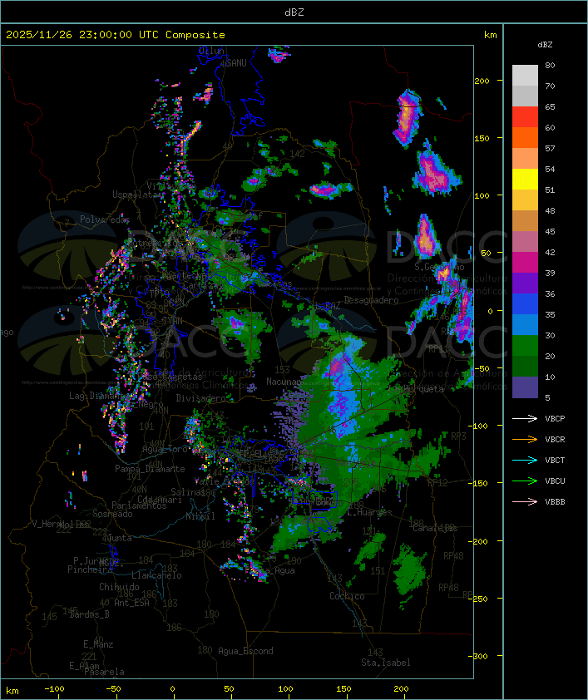588x700 pixels.
Task: Click the Pasarela map label
Action: point(104,672)
